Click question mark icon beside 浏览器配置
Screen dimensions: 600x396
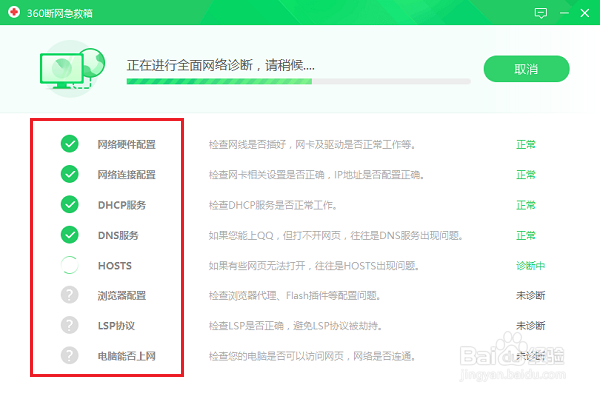pyautogui.click(x=70, y=295)
